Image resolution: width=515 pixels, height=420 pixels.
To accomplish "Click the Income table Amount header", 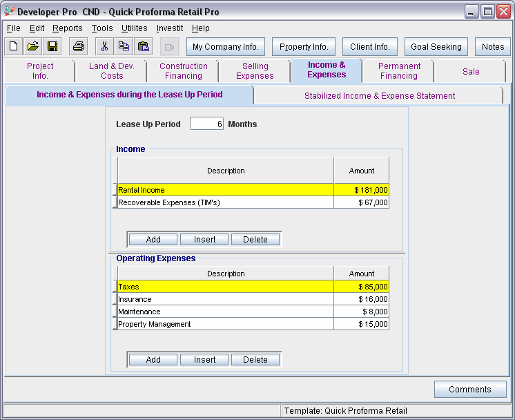I will [362, 171].
